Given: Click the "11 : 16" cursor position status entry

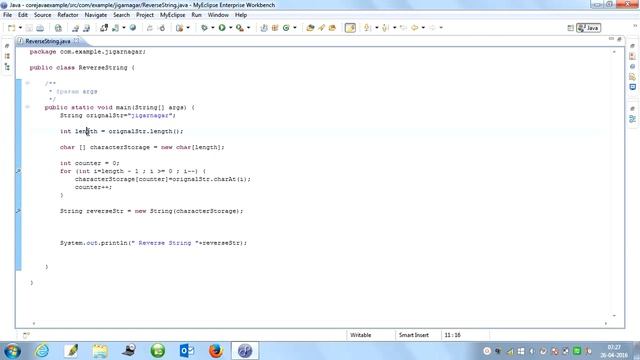Looking at the screenshot, I should tap(452, 335).
